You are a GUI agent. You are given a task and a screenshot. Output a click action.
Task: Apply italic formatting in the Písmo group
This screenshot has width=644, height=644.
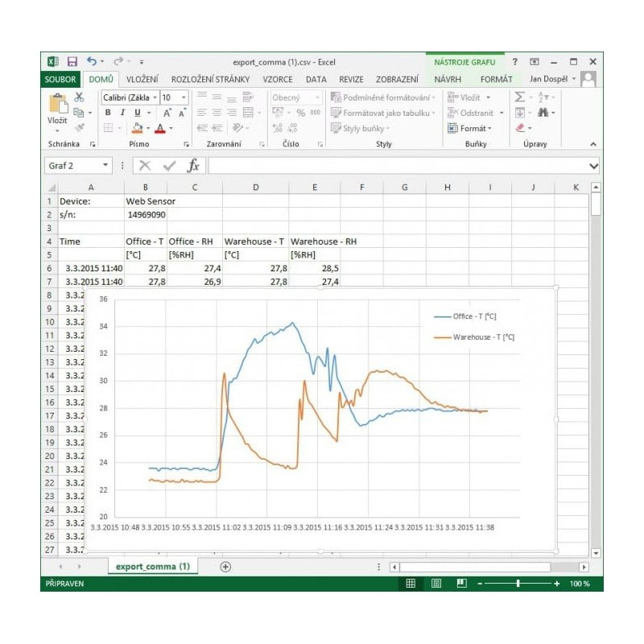(122, 113)
